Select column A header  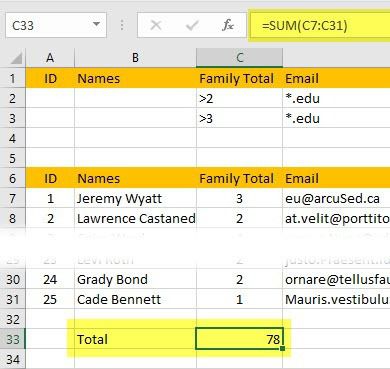tap(50, 58)
